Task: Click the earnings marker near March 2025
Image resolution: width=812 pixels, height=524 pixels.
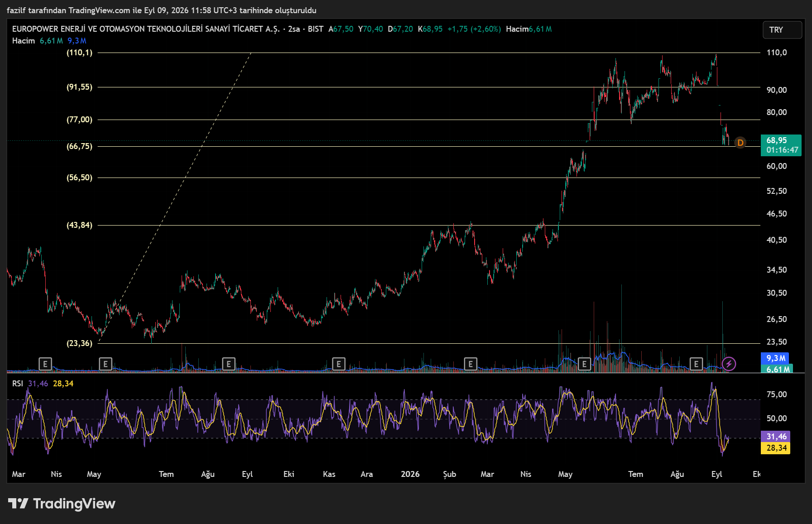Action: pyautogui.click(x=45, y=364)
